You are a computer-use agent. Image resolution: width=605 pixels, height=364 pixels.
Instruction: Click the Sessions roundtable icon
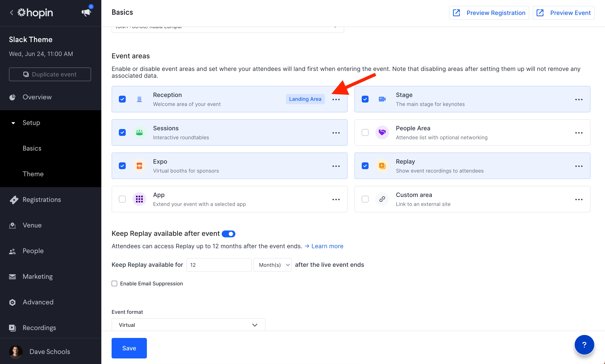[x=139, y=132]
